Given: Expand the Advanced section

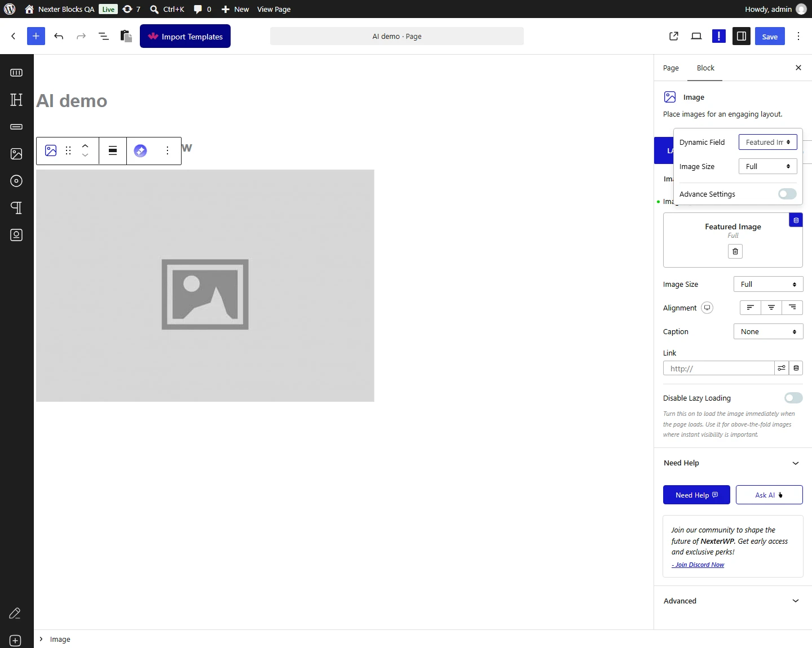Looking at the screenshot, I should pyautogui.click(x=733, y=601).
